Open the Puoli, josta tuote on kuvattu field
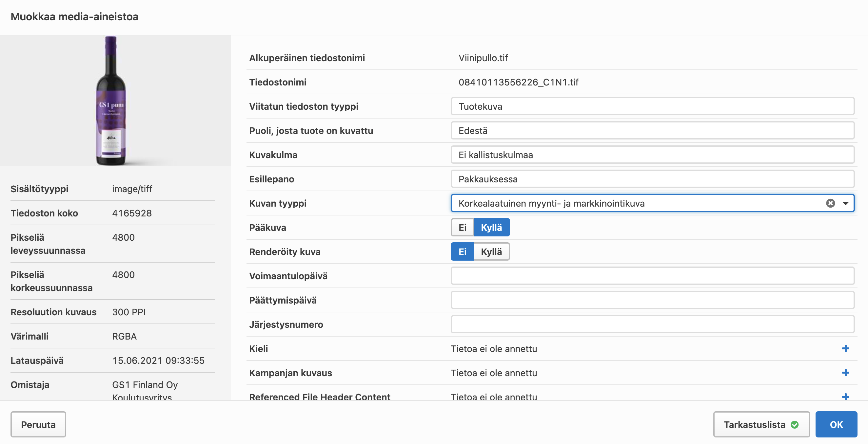868x444 pixels. tap(652, 131)
